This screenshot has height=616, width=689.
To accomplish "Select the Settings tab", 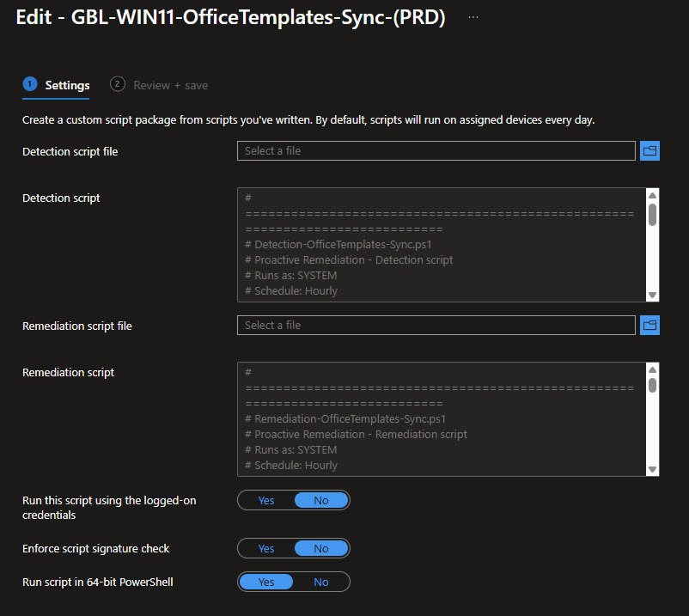I will pos(67,85).
